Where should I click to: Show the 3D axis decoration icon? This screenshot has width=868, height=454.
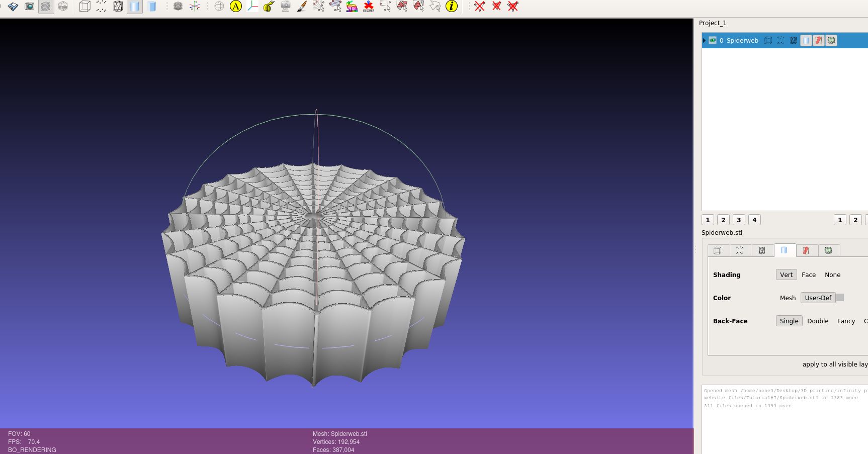[195, 7]
